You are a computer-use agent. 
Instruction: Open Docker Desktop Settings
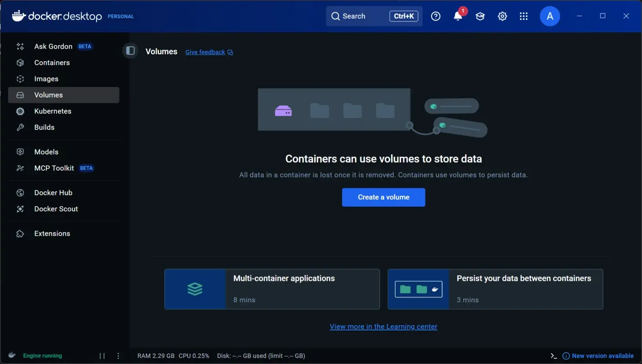(502, 16)
